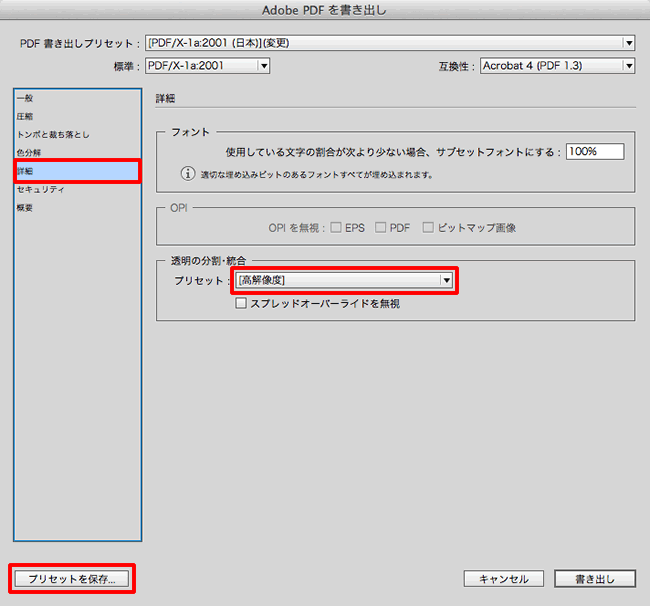Click the プリセットを保存 button

pyautogui.click(x=72, y=579)
